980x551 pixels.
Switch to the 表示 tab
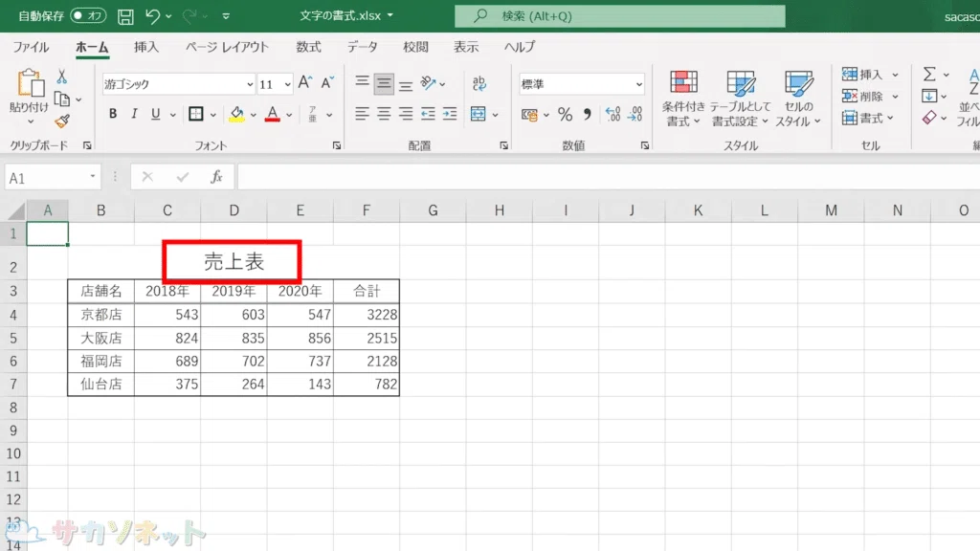[466, 47]
